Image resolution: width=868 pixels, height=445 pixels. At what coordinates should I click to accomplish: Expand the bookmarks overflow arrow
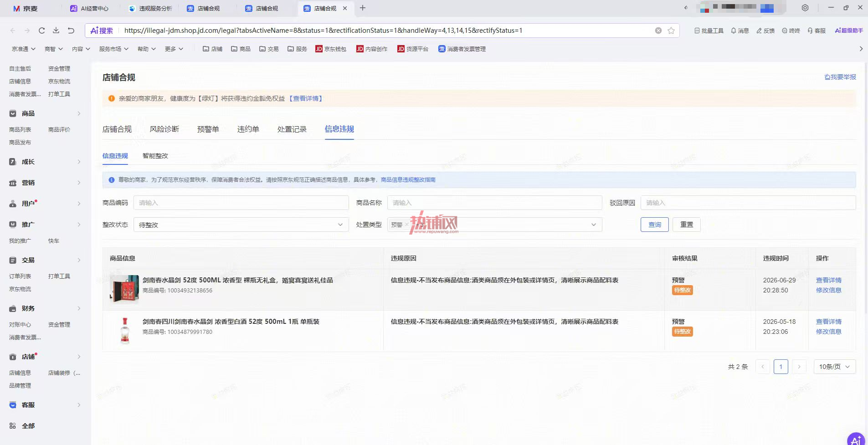click(861, 49)
